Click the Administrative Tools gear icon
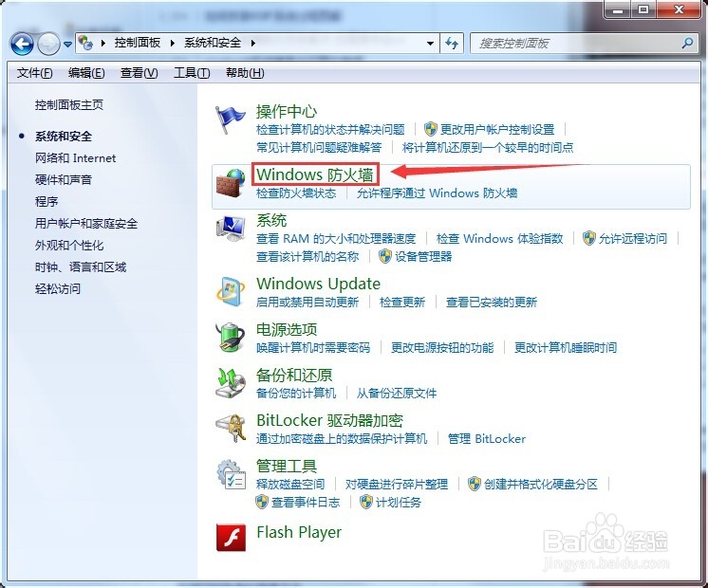 (x=231, y=474)
